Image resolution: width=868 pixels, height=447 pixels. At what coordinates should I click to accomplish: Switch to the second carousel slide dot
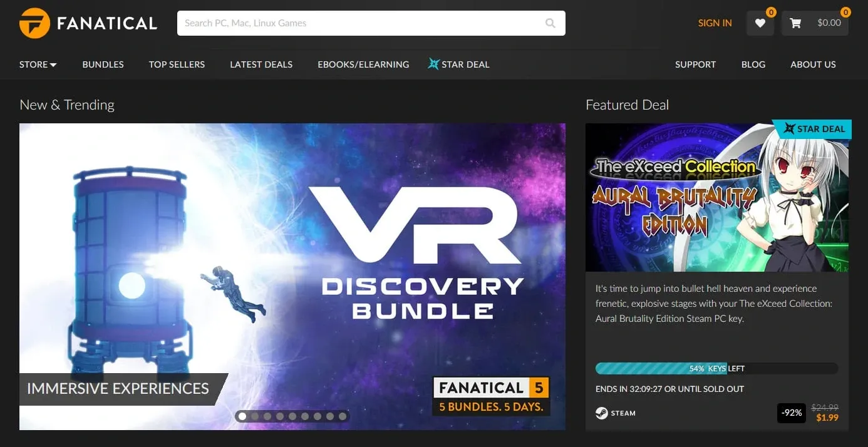point(255,416)
